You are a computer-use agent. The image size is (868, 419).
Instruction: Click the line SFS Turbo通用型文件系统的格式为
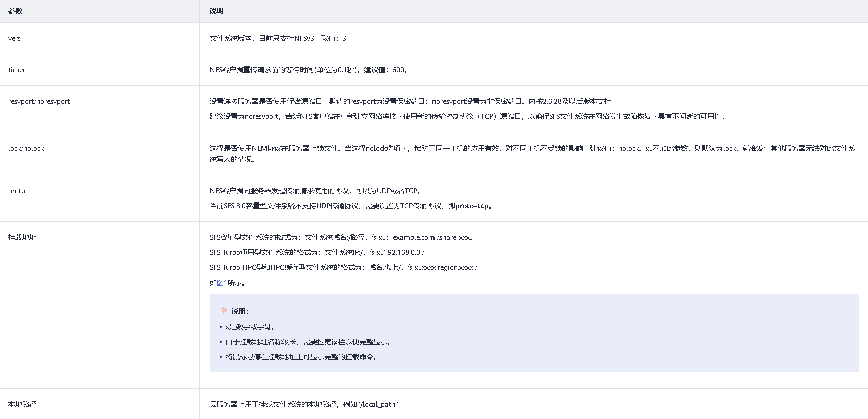(x=320, y=252)
